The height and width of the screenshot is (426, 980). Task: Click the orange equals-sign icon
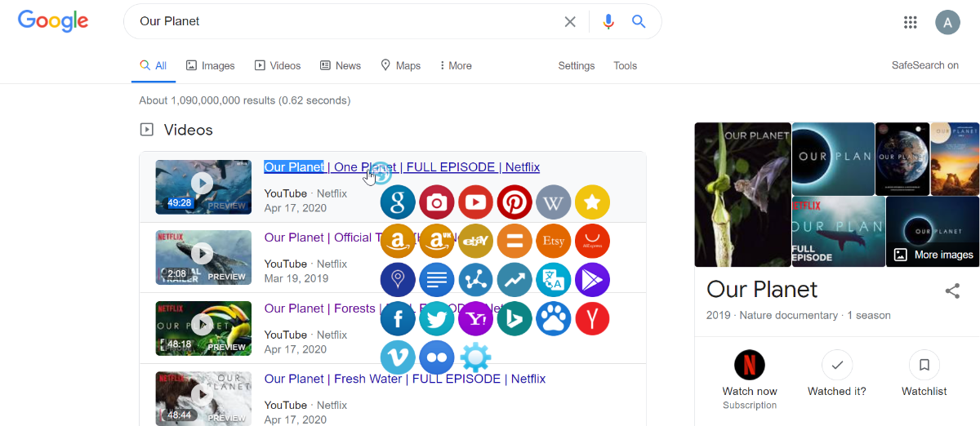coord(514,241)
